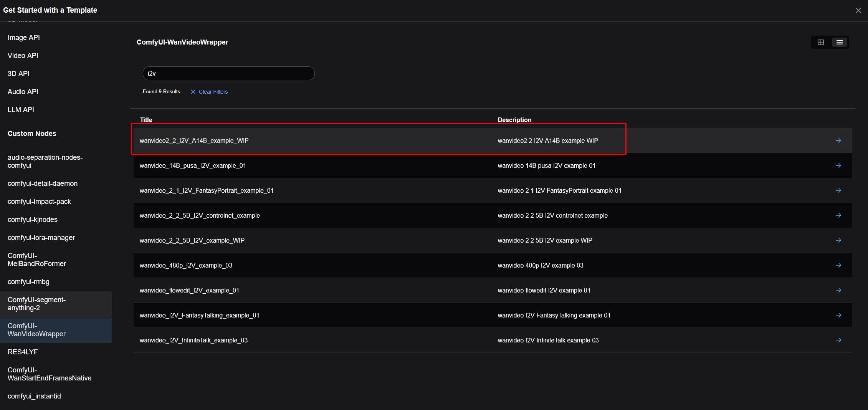
Task: Switch to grid view layout
Action: click(821, 42)
